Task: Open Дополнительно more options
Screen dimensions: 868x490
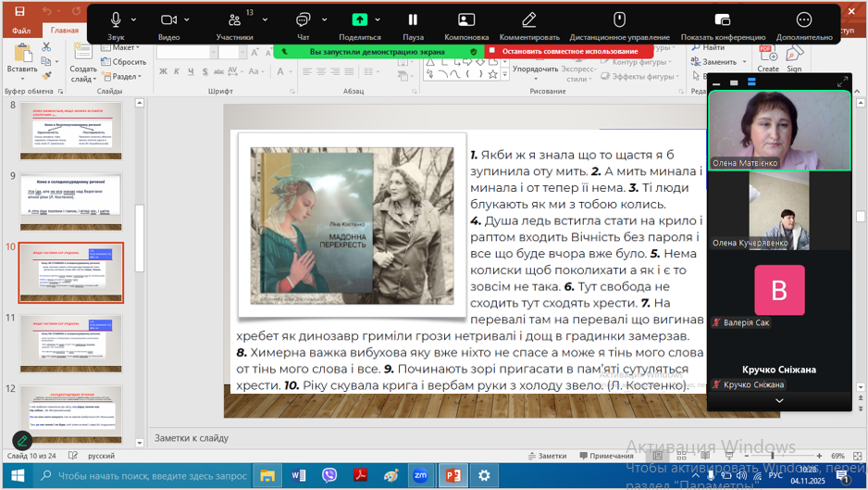Action: pyautogui.click(x=804, y=20)
